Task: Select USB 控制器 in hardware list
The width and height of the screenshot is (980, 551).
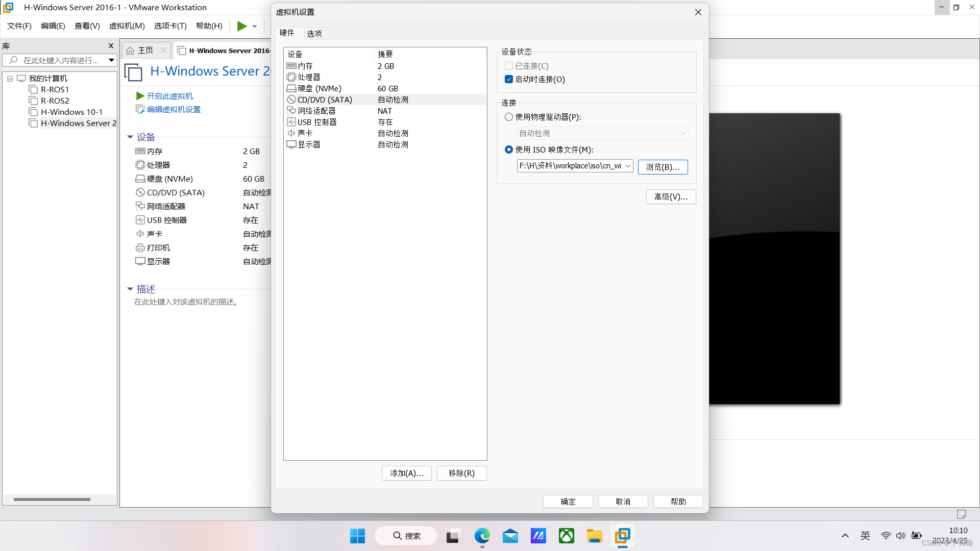Action: pos(385,122)
